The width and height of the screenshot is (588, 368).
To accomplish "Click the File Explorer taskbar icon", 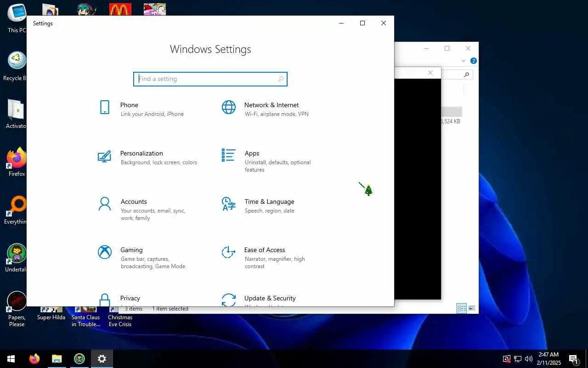I will 57,359.
